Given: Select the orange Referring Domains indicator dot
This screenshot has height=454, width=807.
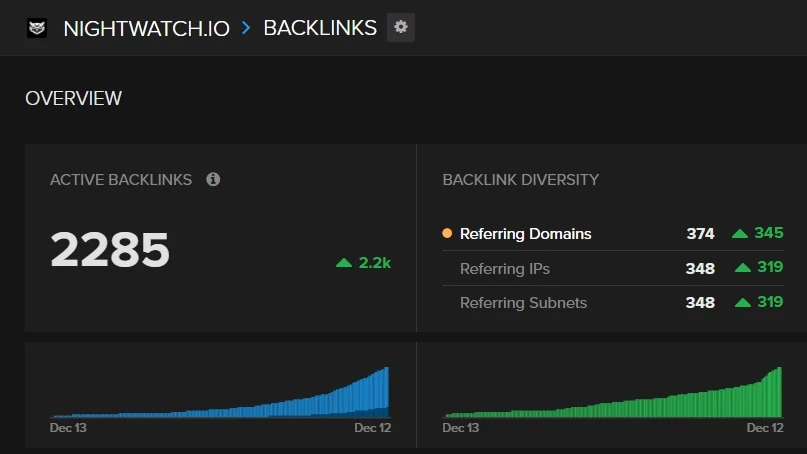Looking at the screenshot, I should 447,234.
